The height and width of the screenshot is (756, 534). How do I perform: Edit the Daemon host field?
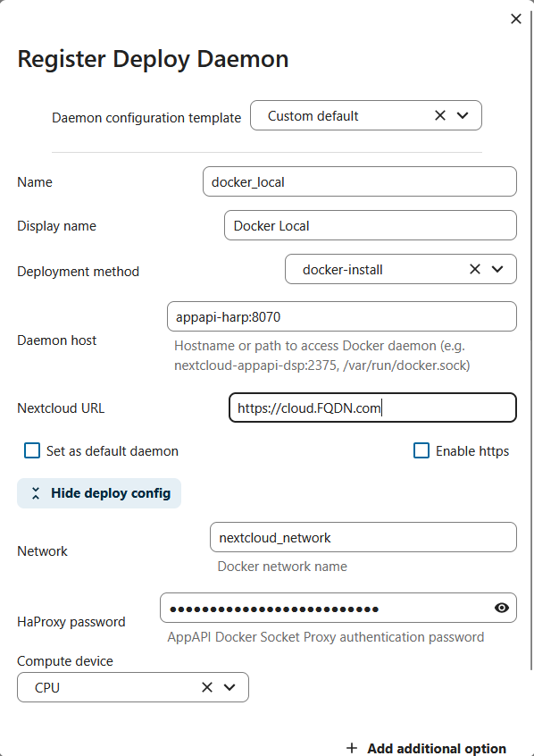(x=342, y=316)
